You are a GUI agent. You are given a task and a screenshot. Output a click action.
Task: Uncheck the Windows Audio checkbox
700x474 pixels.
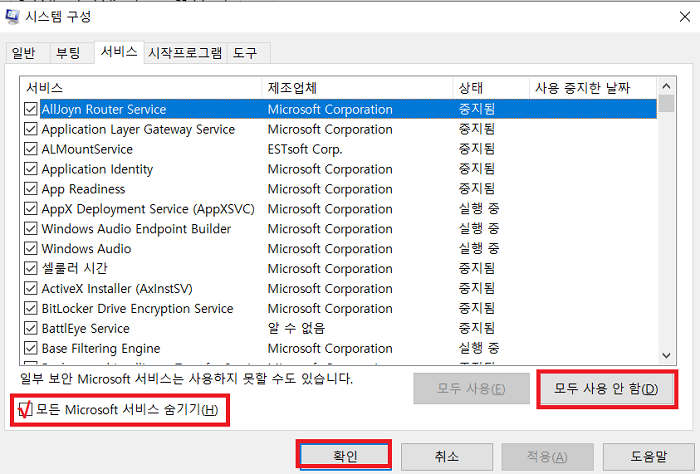pos(31,248)
